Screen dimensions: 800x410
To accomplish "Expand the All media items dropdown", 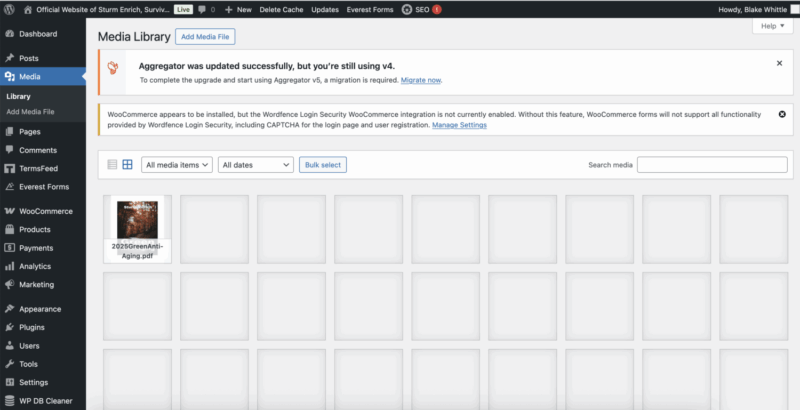I will point(177,164).
